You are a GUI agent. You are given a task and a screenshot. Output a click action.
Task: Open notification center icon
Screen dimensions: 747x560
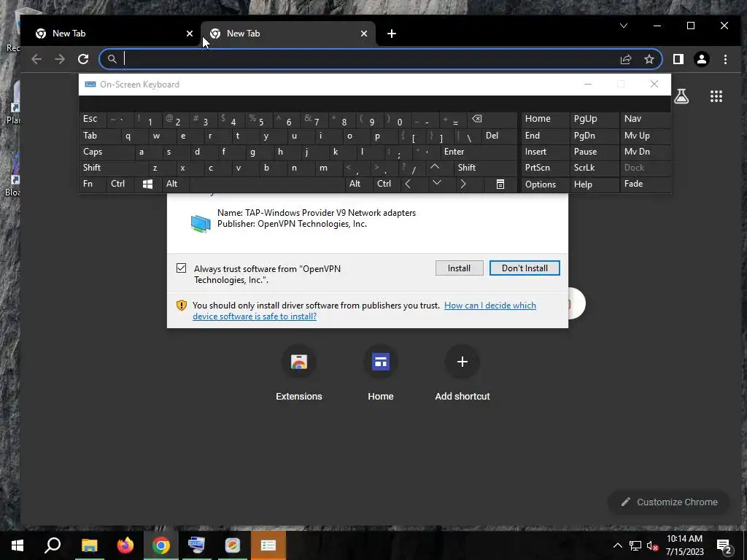[724, 545]
